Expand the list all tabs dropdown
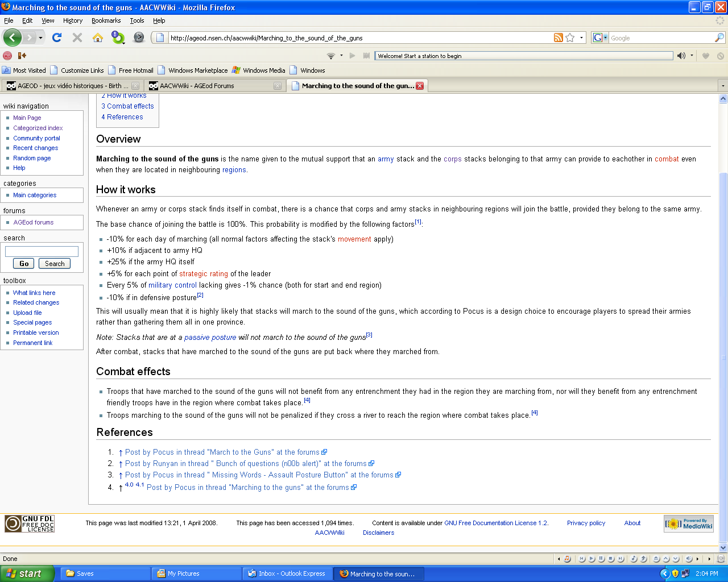Screen dimensions: 728x582 [x=723, y=86]
